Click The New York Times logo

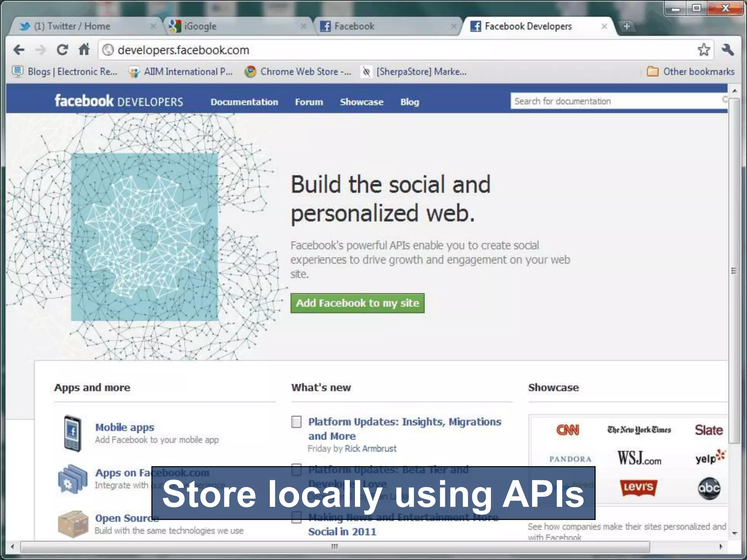point(639,430)
